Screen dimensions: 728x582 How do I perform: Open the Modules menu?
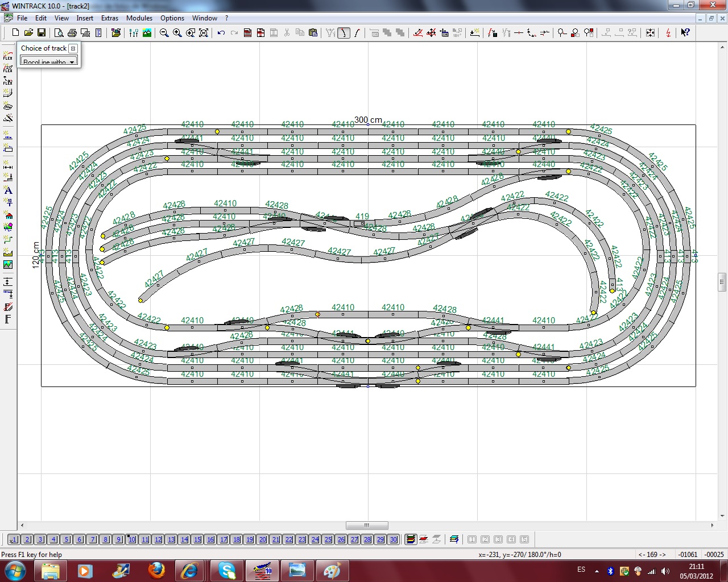(x=139, y=18)
